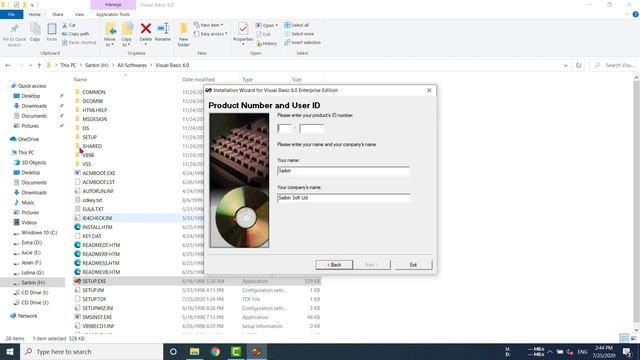This screenshot has width=640, height=360.
Task: Select 3D Objects in navigation pane
Action: (x=33, y=162)
